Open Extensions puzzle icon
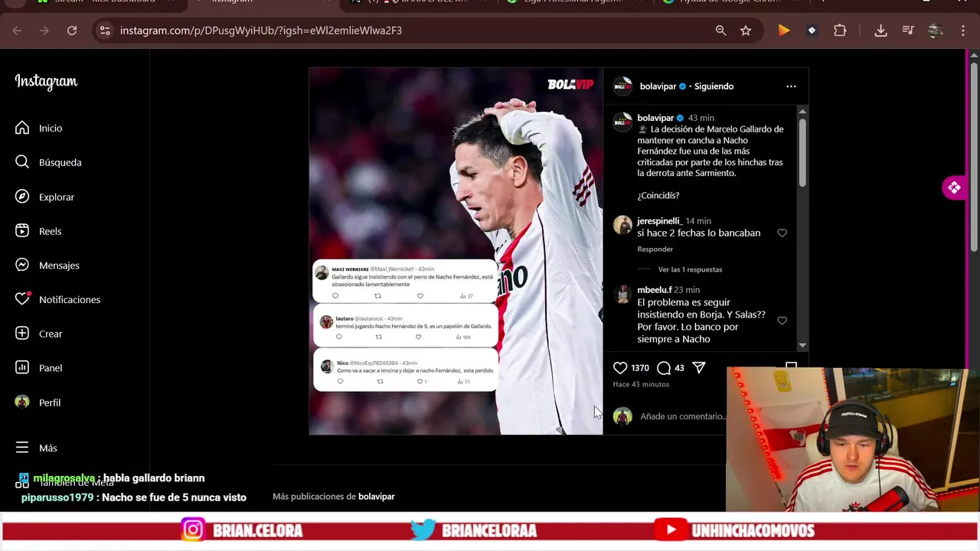Screen dimensions: 980x551 pos(840,31)
